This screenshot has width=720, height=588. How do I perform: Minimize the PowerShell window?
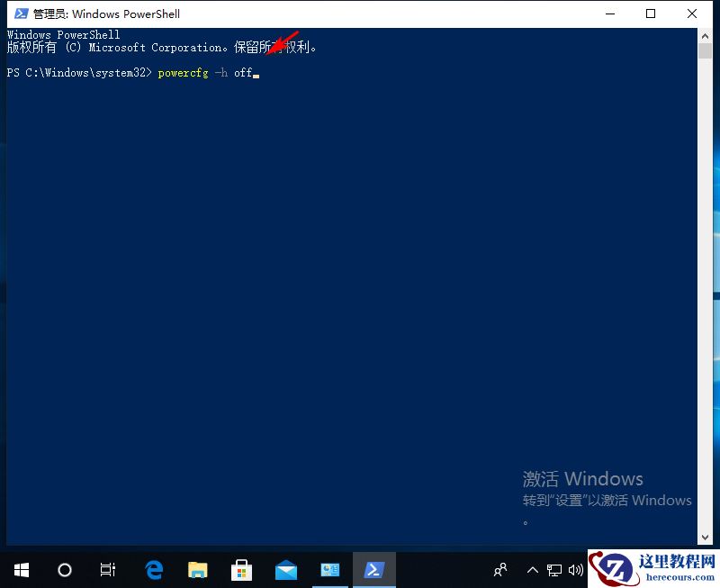pos(609,14)
